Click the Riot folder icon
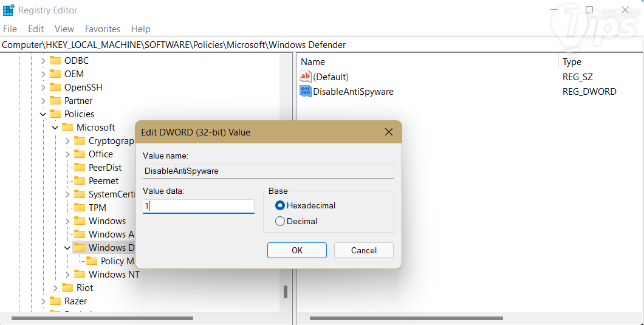This screenshot has width=644, height=325. [x=67, y=287]
